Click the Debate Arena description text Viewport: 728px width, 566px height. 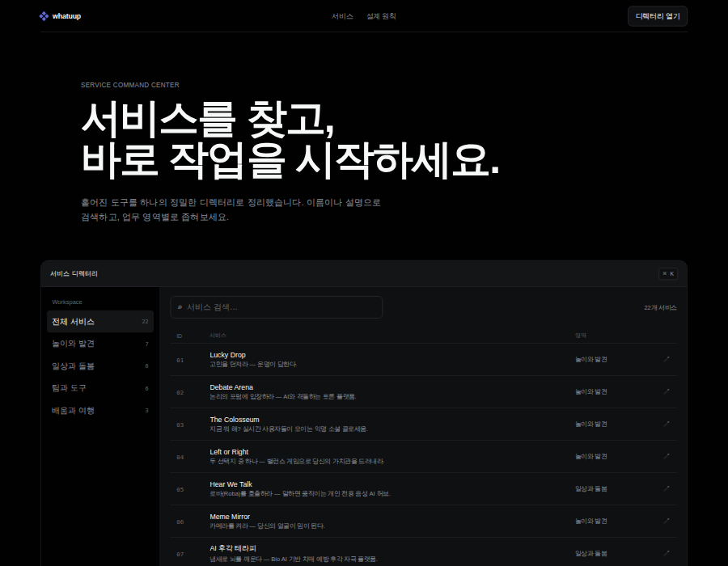283,397
